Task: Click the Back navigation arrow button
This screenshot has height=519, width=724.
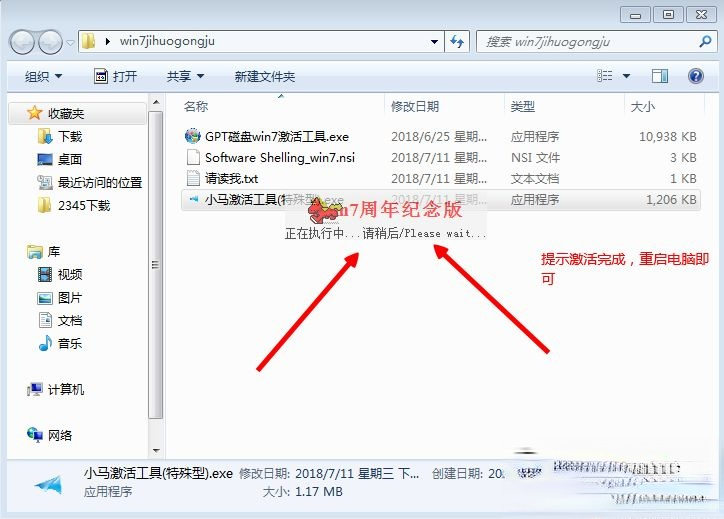Action: pyautogui.click(x=22, y=42)
